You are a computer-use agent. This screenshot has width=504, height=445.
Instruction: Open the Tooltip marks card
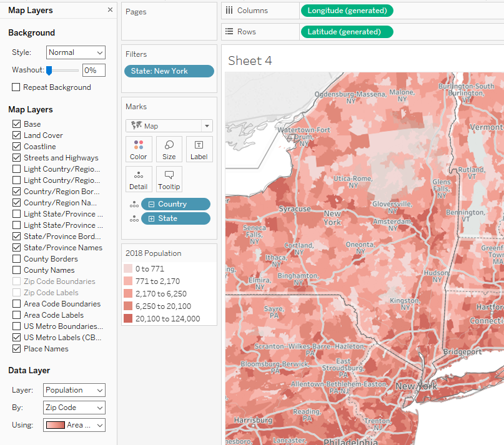(x=169, y=179)
